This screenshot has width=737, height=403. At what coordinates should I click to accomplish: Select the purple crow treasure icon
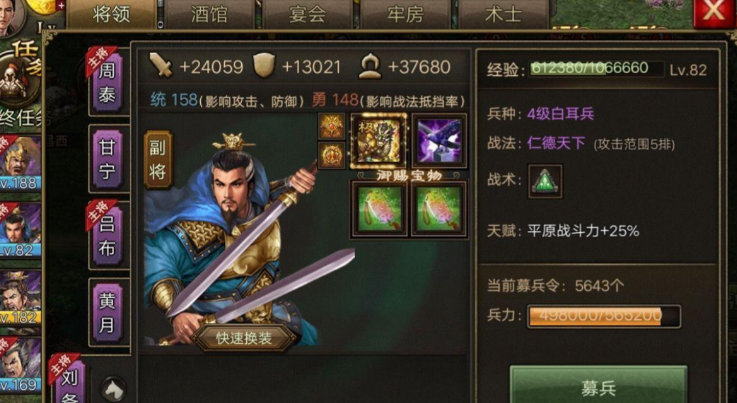[439, 141]
